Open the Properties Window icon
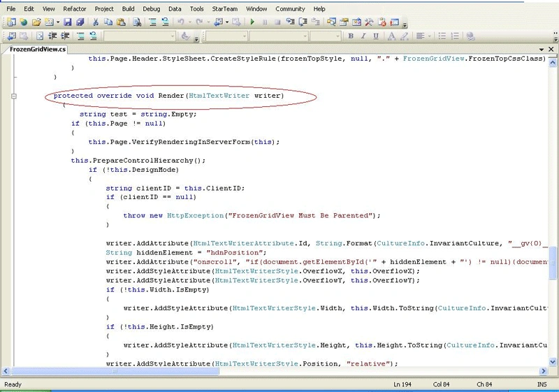 pyautogui.click(x=344, y=22)
